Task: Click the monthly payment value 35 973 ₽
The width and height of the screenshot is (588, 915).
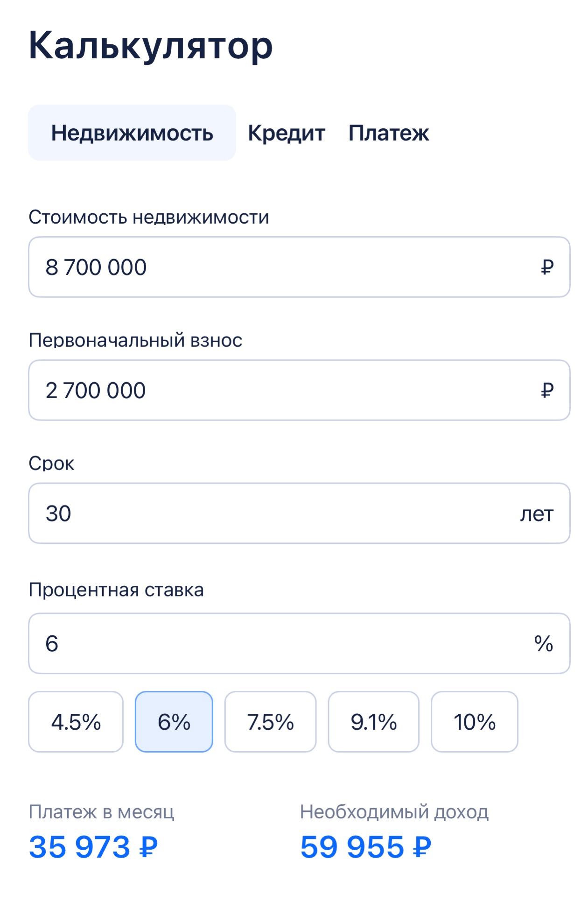Action: point(93,847)
